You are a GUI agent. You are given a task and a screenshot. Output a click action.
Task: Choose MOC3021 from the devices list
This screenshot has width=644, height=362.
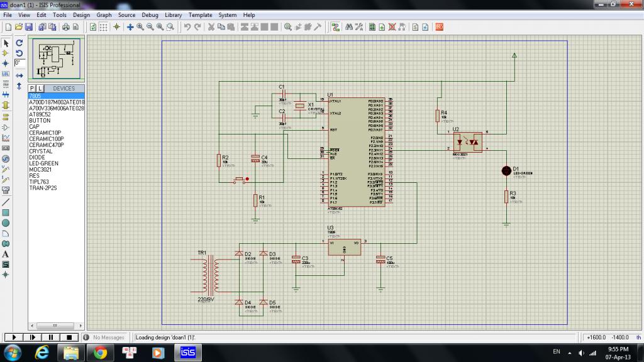pyautogui.click(x=40, y=170)
